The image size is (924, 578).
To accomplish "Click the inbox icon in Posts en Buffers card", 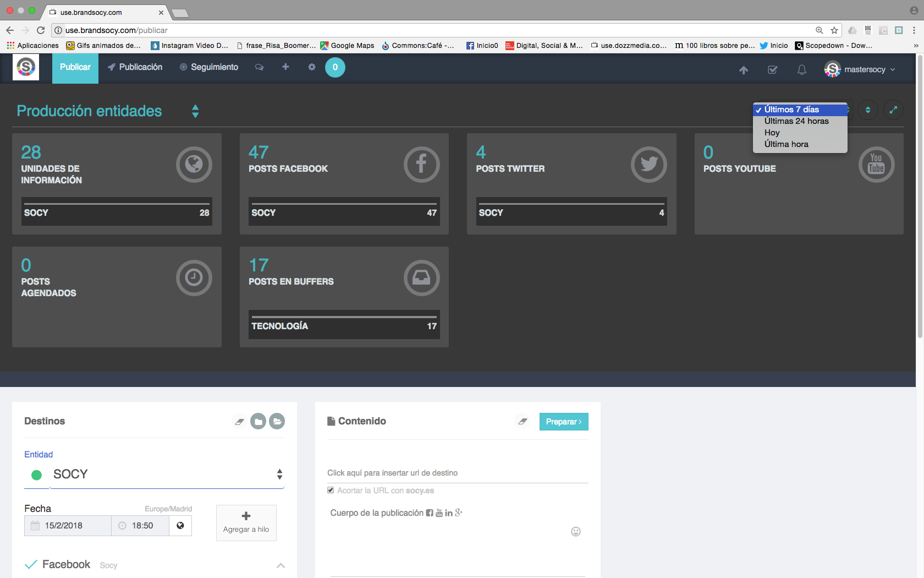I will tap(421, 277).
